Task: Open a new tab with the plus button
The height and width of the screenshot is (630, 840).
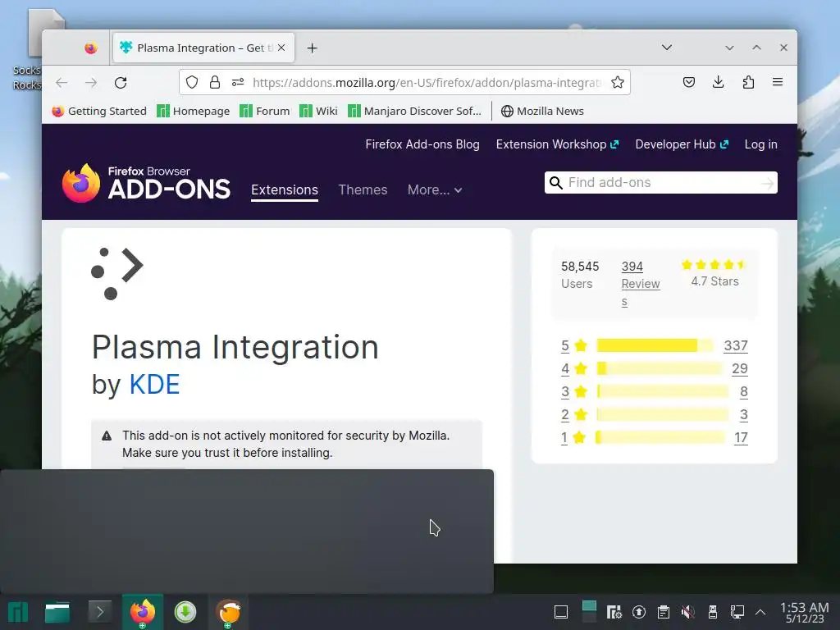Action: click(312, 48)
